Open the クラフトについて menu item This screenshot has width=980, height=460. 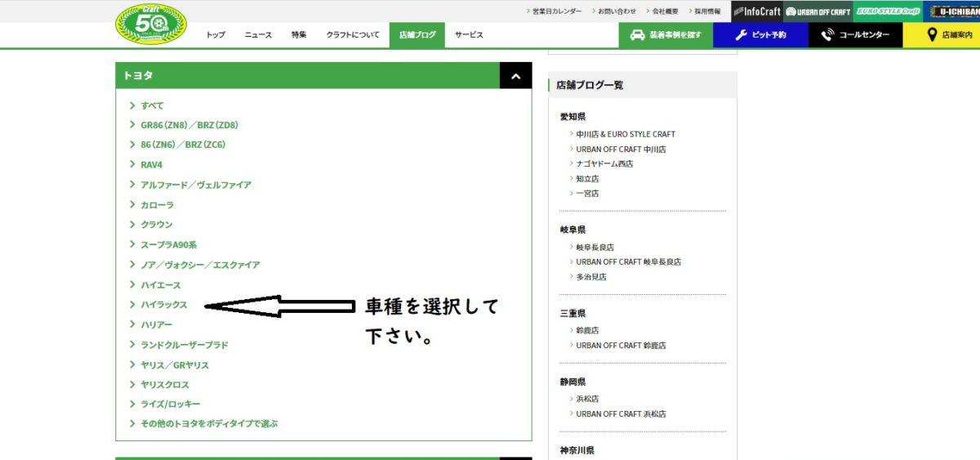(x=353, y=35)
